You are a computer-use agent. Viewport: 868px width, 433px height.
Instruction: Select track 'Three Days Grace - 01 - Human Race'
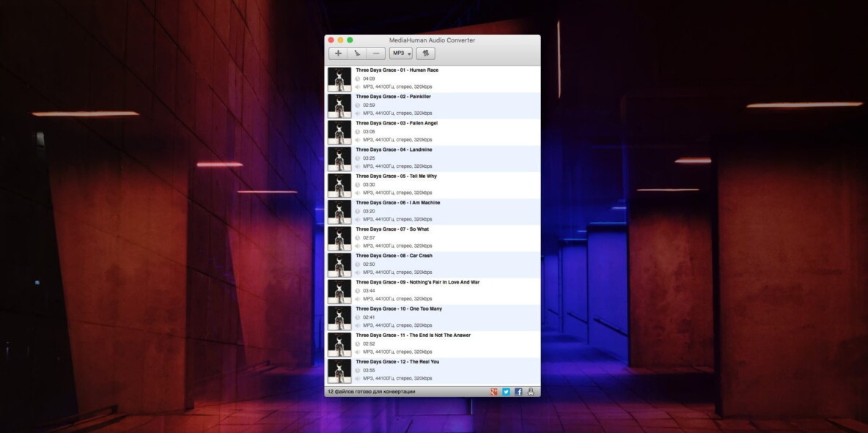397,70
